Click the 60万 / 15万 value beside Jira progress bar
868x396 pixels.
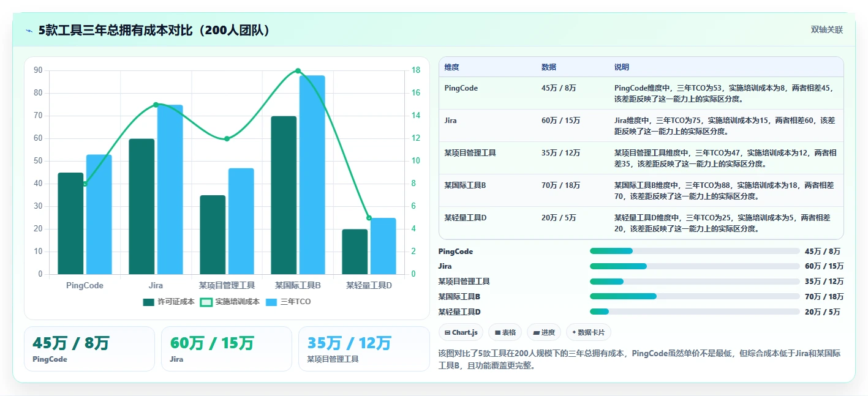point(824,266)
